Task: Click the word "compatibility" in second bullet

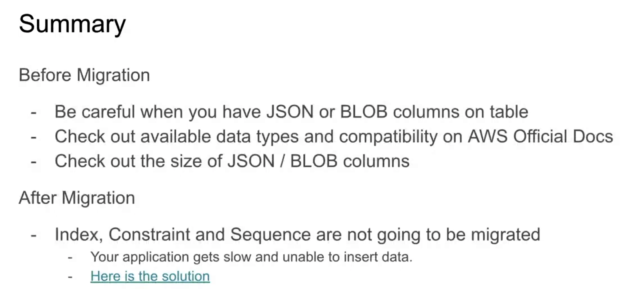Action: click(388, 137)
